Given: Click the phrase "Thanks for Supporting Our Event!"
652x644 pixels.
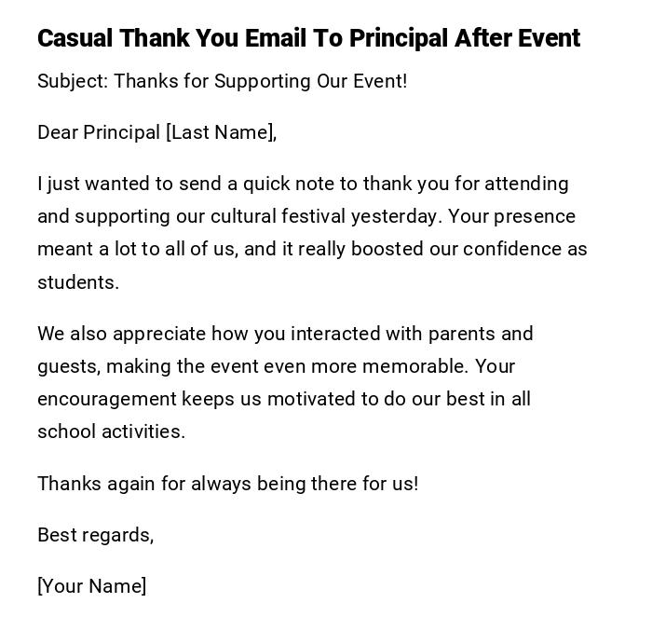Looking at the screenshot, I should pos(261,81).
